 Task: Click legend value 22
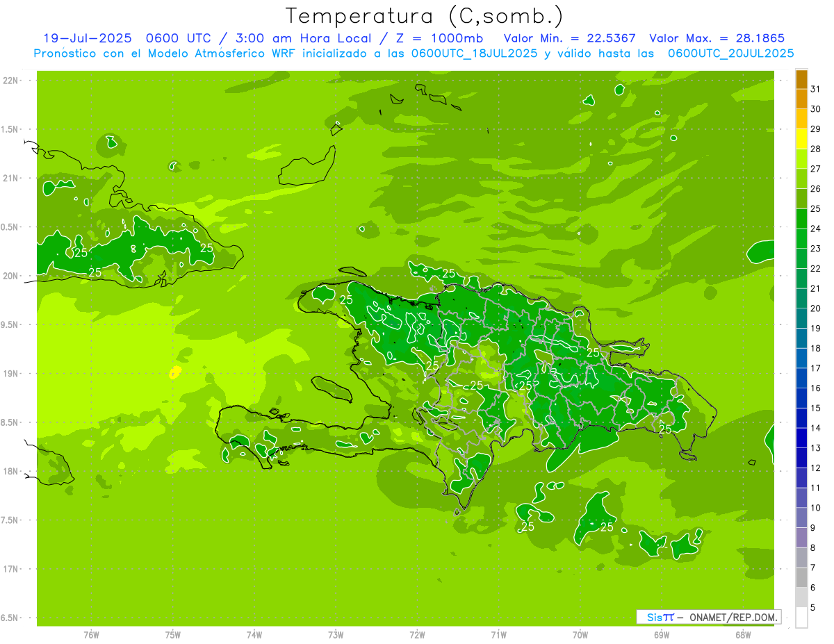pos(815,268)
